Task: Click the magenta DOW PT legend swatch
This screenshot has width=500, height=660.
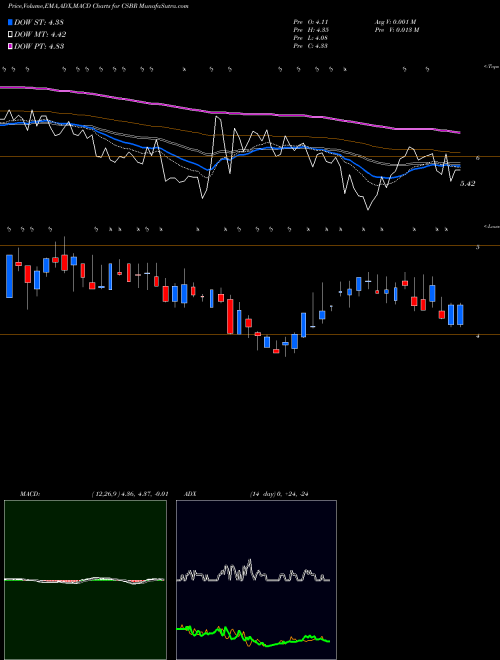Action: [11, 46]
